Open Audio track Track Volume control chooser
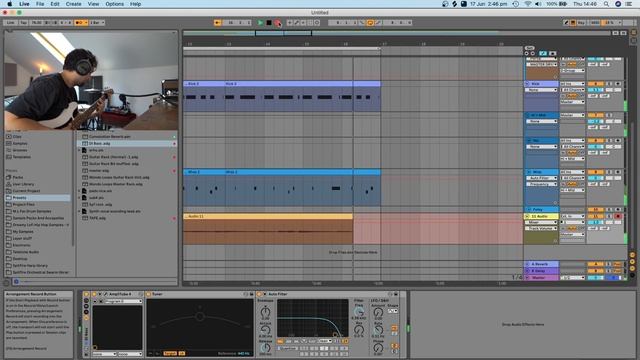Image resolution: width=640 pixels, height=360 pixels. coord(541,228)
